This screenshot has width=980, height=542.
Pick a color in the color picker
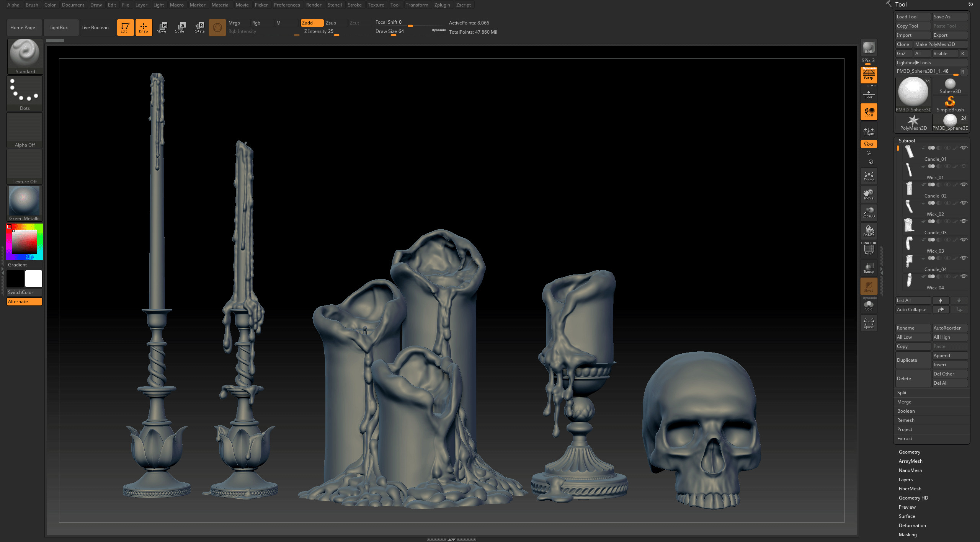24,242
